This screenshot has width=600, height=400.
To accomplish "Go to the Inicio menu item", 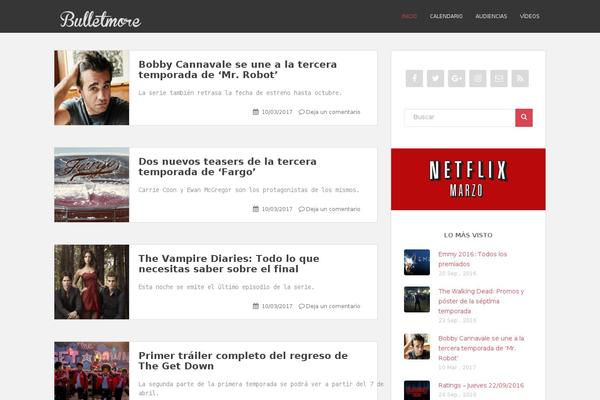I will pos(409,16).
